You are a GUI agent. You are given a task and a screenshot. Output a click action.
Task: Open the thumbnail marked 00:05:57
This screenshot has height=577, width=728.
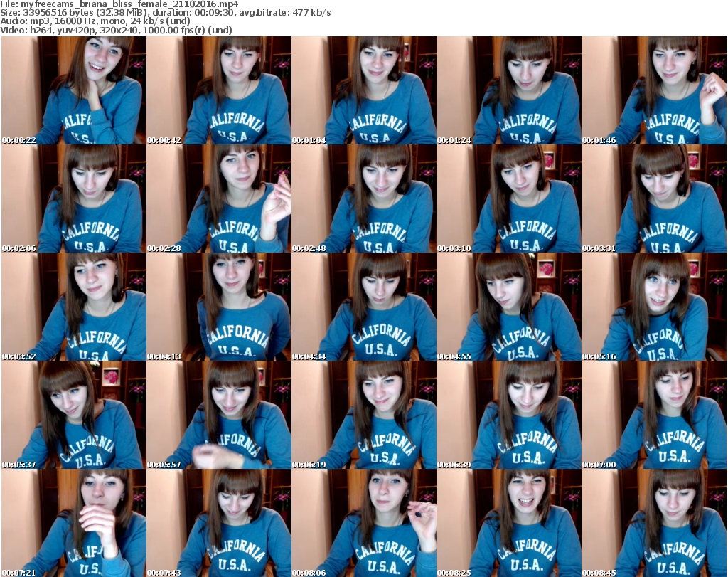218,415
